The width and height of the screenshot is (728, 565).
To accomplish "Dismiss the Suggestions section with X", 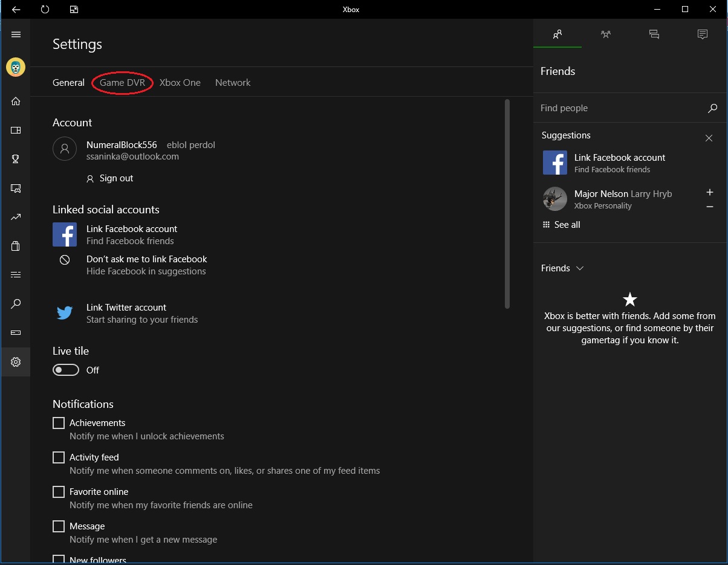I will click(709, 138).
